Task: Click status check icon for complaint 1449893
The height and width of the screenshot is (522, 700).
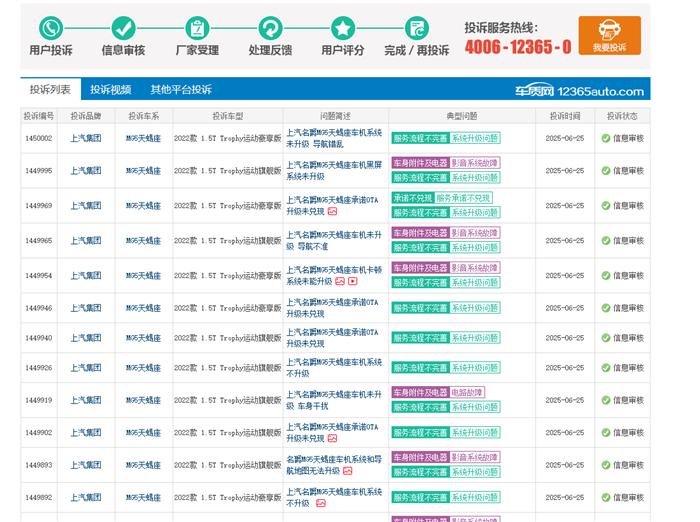Action: click(606, 465)
